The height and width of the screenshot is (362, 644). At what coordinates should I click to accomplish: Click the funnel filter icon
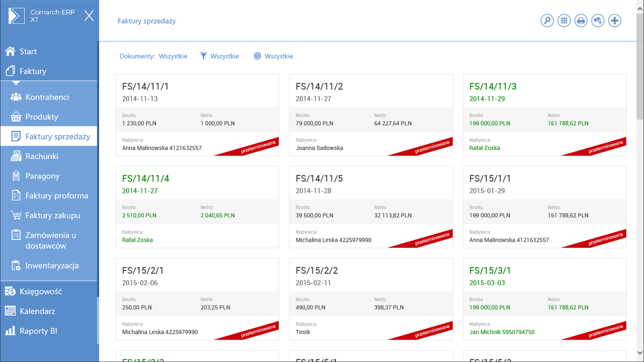click(203, 56)
